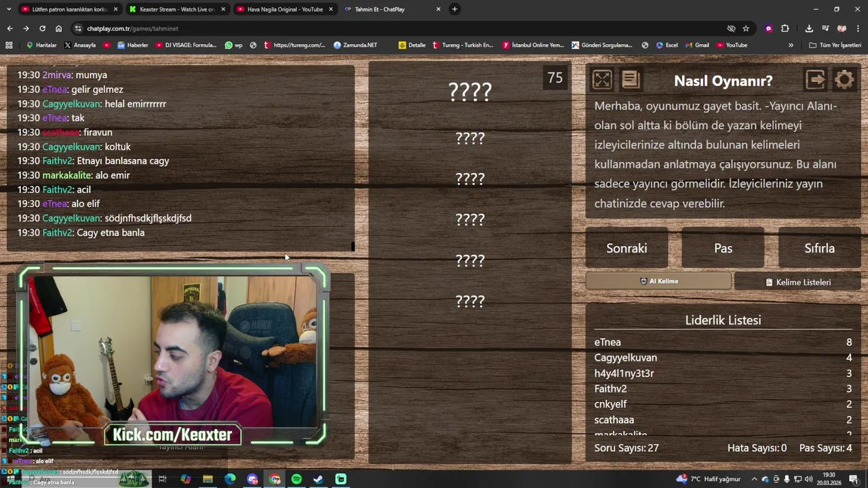This screenshot has height=488, width=868.
Task: Reload the page with refresh icon
Action: [42, 28]
